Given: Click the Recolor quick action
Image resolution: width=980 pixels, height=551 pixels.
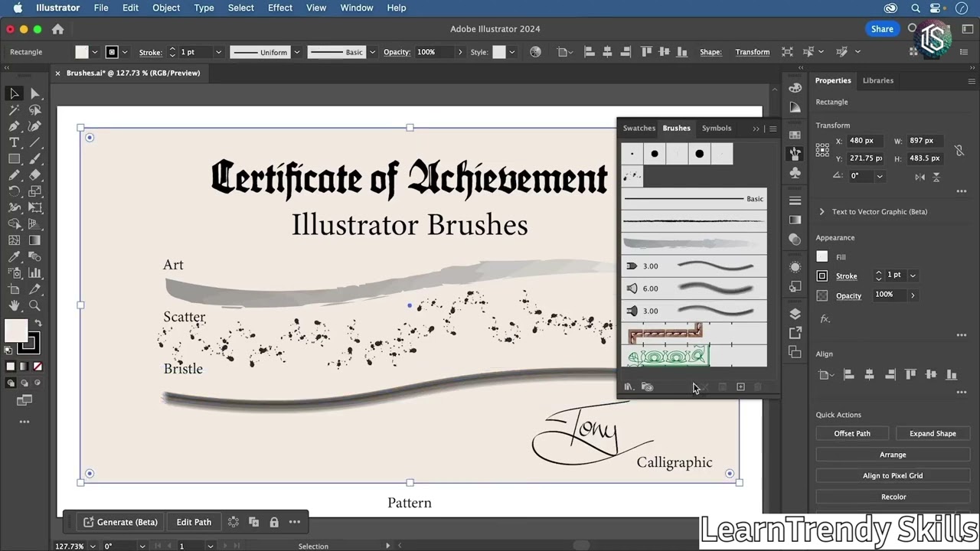Looking at the screenshot, I should (893, 497).
